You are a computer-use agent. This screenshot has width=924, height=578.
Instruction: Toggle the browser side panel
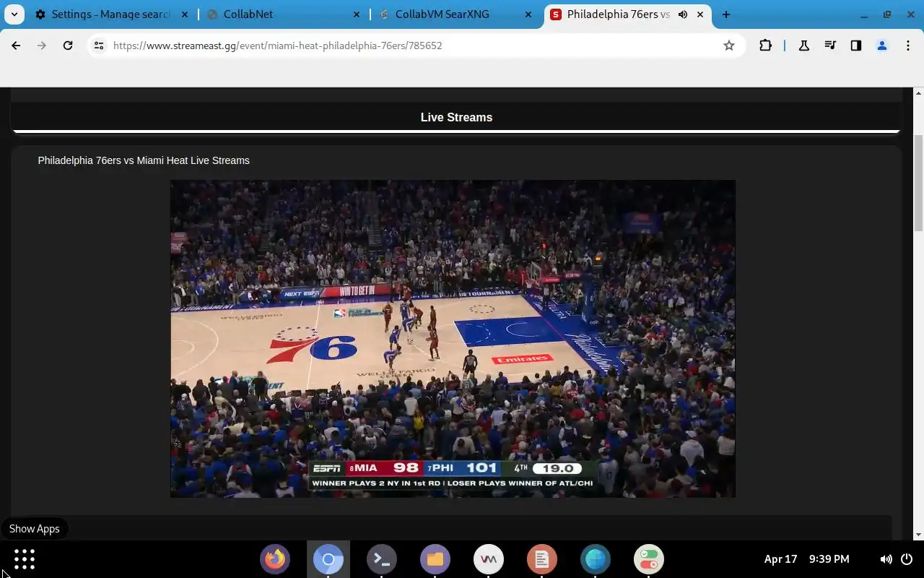coord(856,46)
